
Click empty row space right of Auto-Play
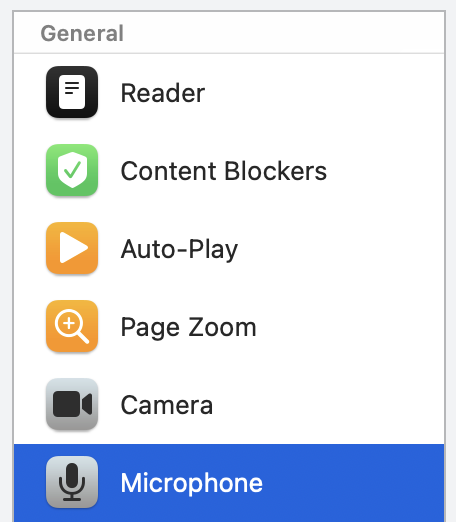point(342,249)
